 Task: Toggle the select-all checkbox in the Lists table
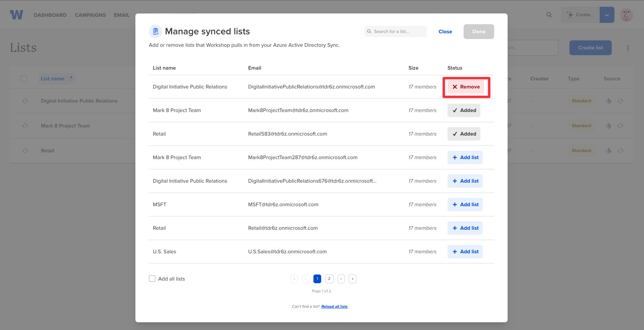pyautogui.click(x=24, y=78)
